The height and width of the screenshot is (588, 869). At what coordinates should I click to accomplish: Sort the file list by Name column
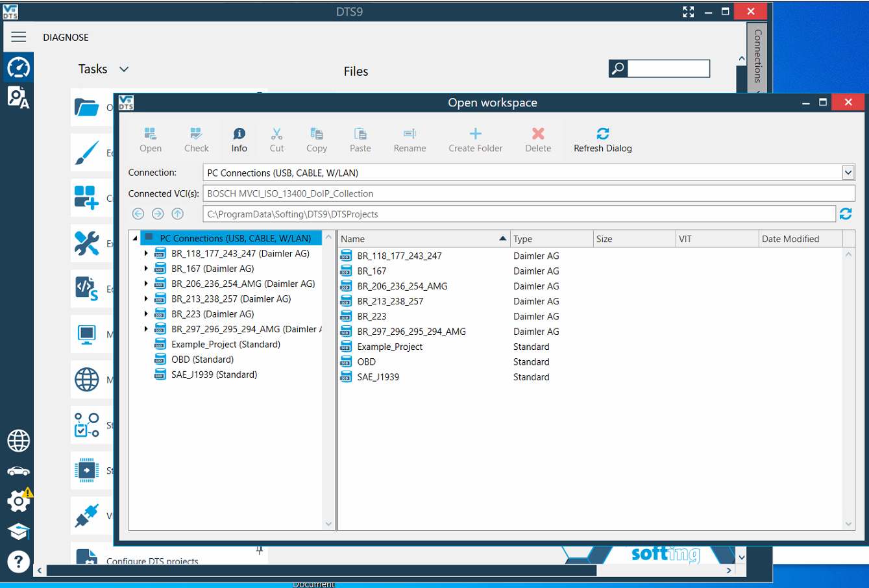click(424, 239)
